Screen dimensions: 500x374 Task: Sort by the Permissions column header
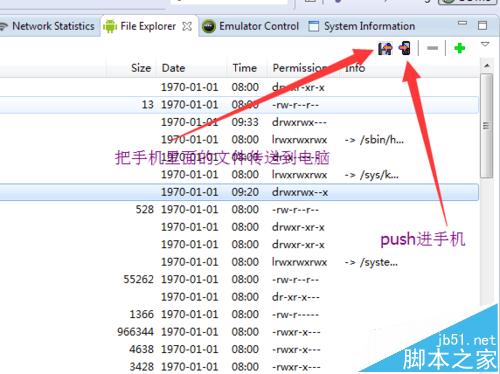[300, 68]
